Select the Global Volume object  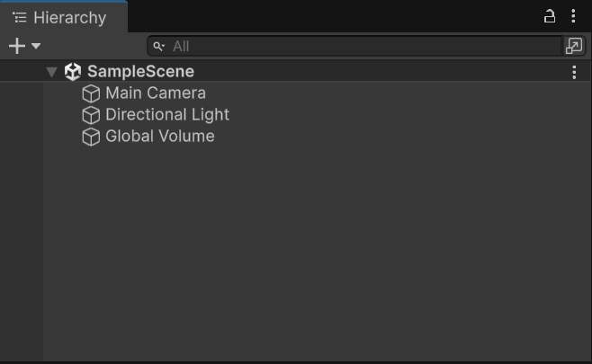pyautogui.click(x=160, y=137)
